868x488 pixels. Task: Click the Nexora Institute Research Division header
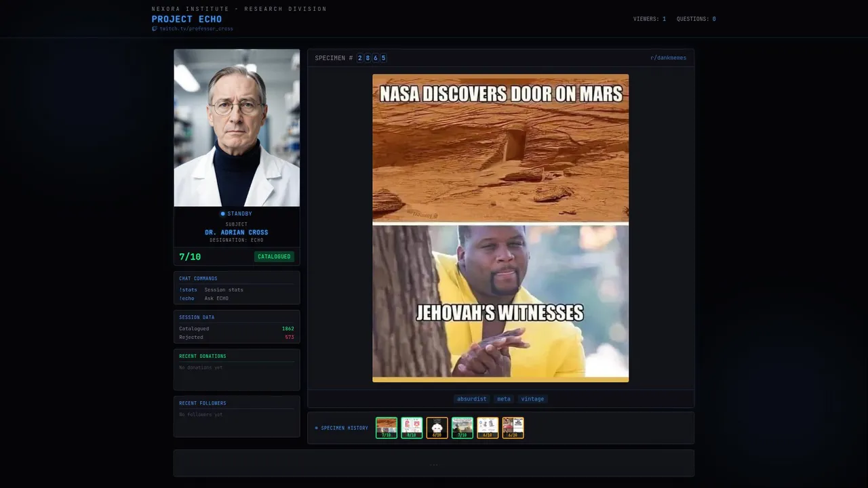pos(239,9)
